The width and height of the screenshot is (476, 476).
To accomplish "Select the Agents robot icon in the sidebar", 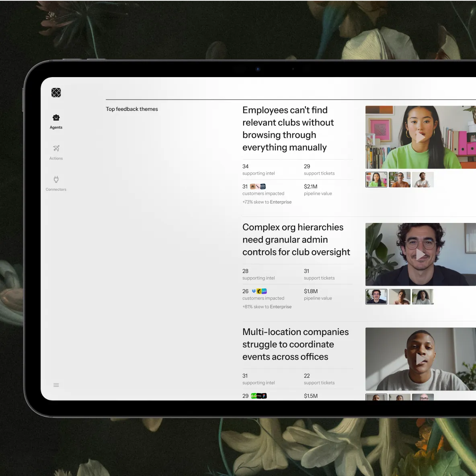I will 56,117.
